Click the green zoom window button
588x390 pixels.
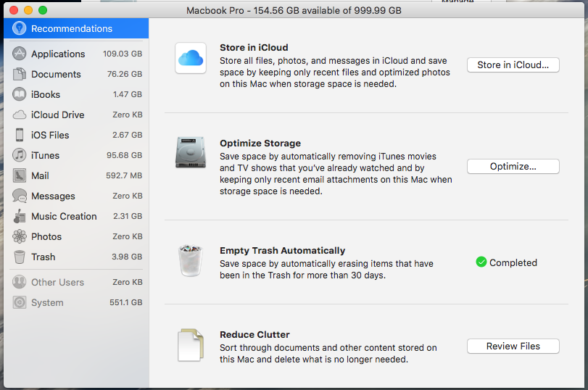coord(43,10)
